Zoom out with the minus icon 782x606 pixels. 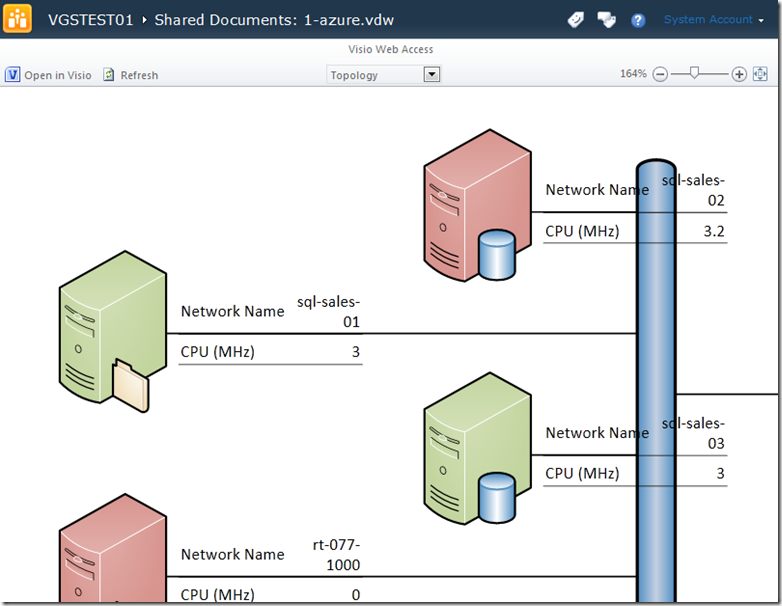[660, 74]
